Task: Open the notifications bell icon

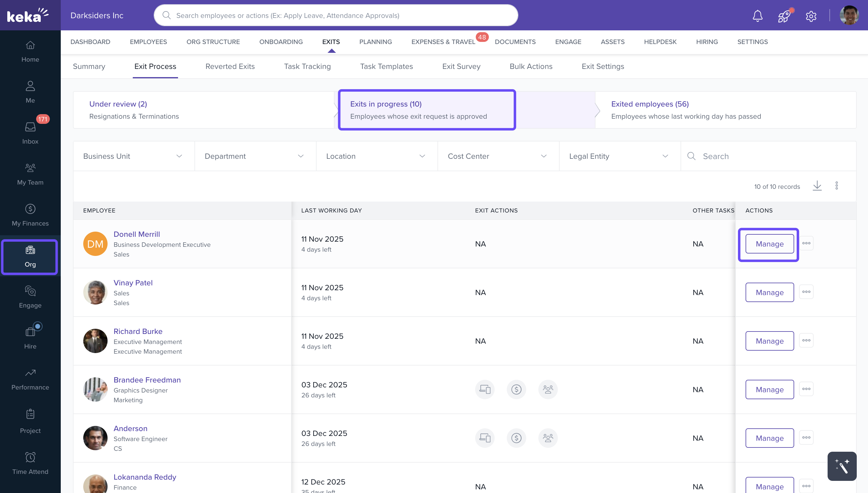Action: (757, 15)
